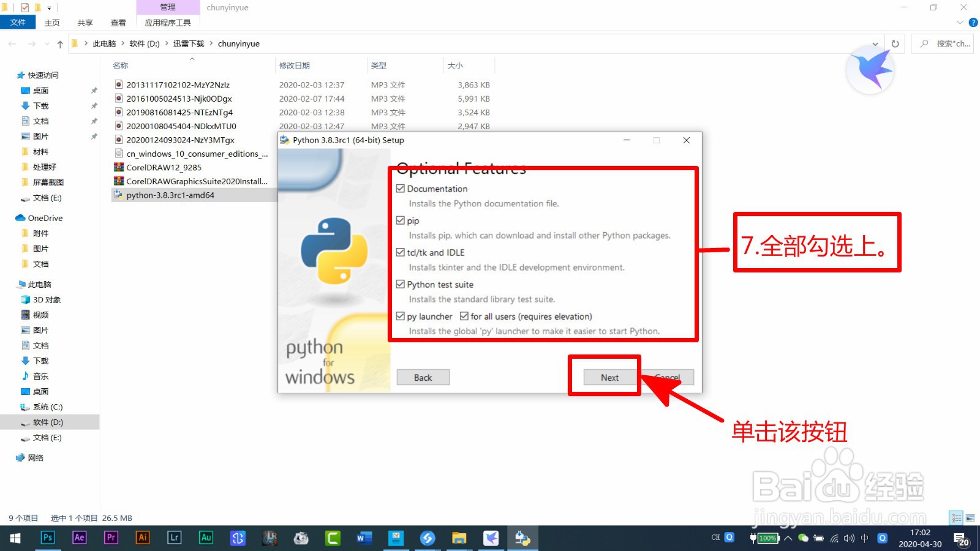Viewport: 980px width, 551px height.
Task: Sort by 名称 column header
Action: pyautogui.click(x=121, y=66)
